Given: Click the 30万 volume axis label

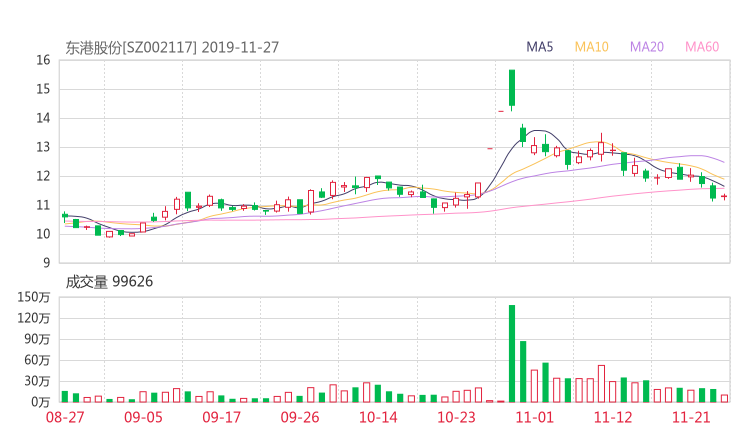Looking at the screenshot, I should click(37, 381).
